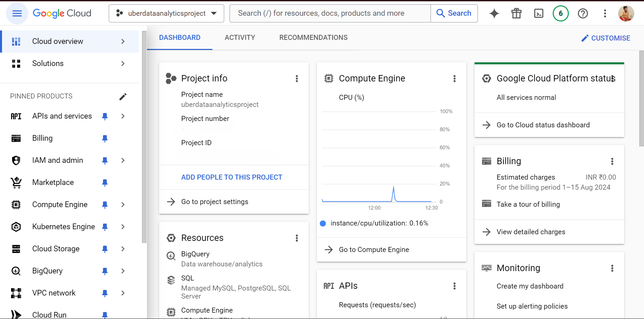Toggle pin on BigQuery product
This screenshot has width=644, height=319.
coord(105,271)
